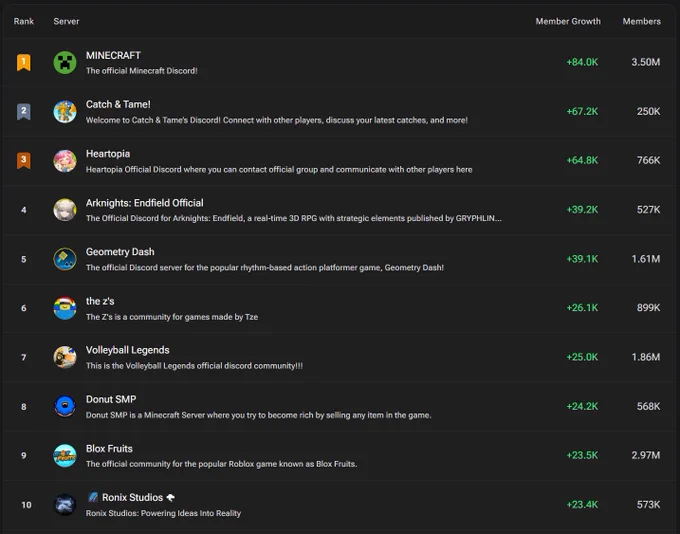Click Donut SMP's Minecraft Server description

[x=258, y=415]
